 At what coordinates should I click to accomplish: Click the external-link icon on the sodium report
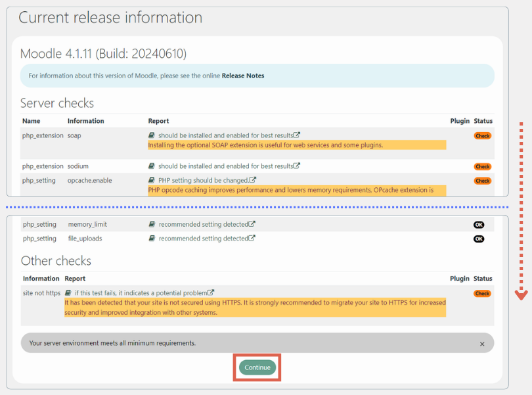(296, 164)
